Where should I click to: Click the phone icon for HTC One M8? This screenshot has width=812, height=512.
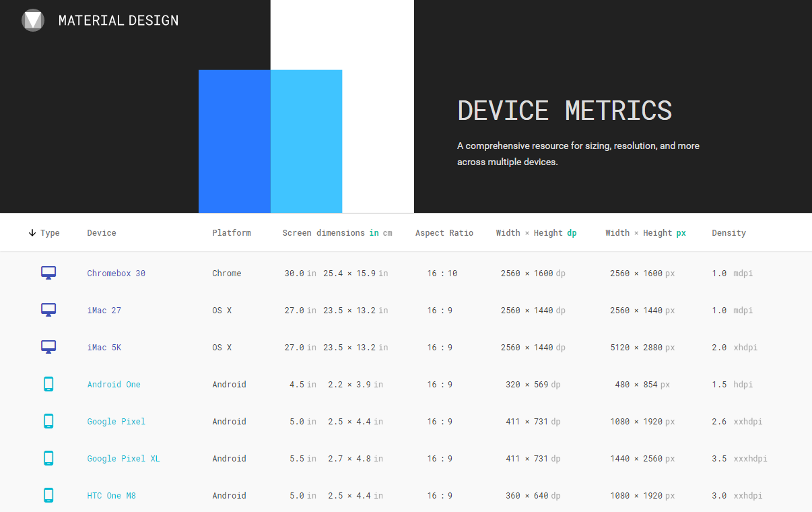coord(48,495)
